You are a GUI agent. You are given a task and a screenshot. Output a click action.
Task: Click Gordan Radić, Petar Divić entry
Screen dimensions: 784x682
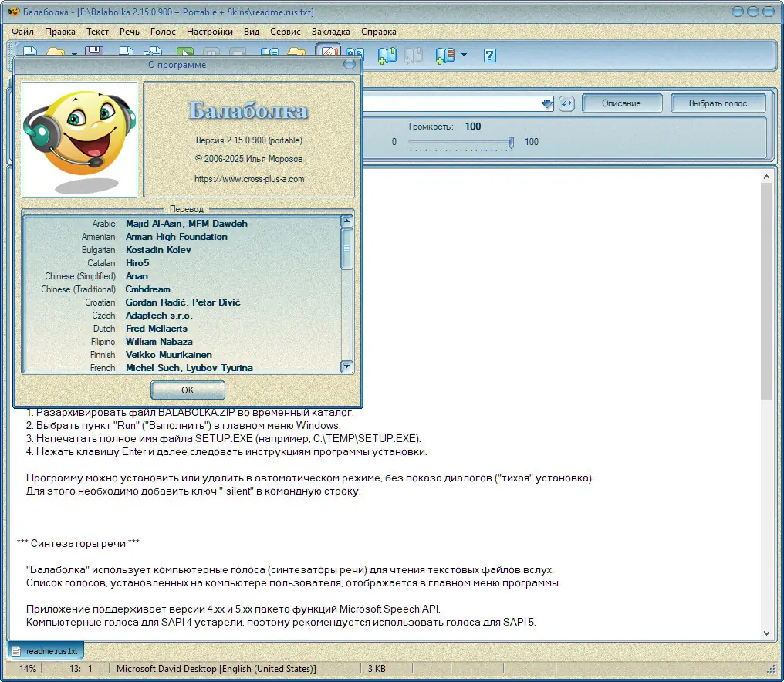(x=183, y=302)
